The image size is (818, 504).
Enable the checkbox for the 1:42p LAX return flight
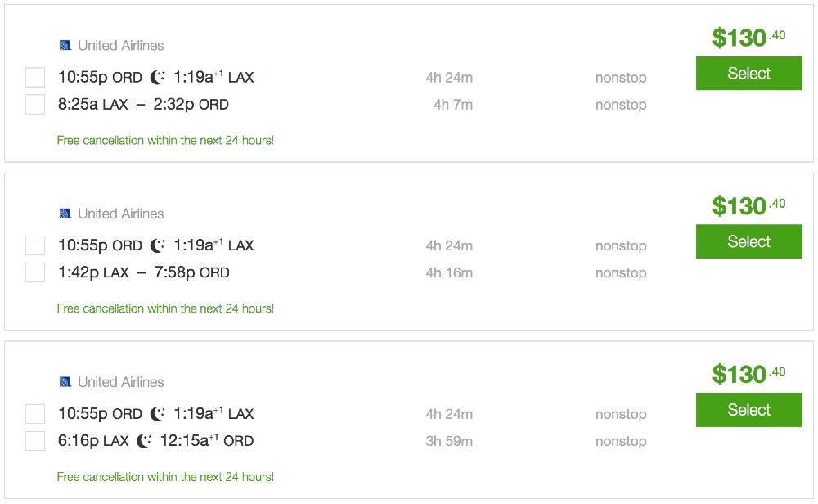pyautogui.click(x=35, y=272)
